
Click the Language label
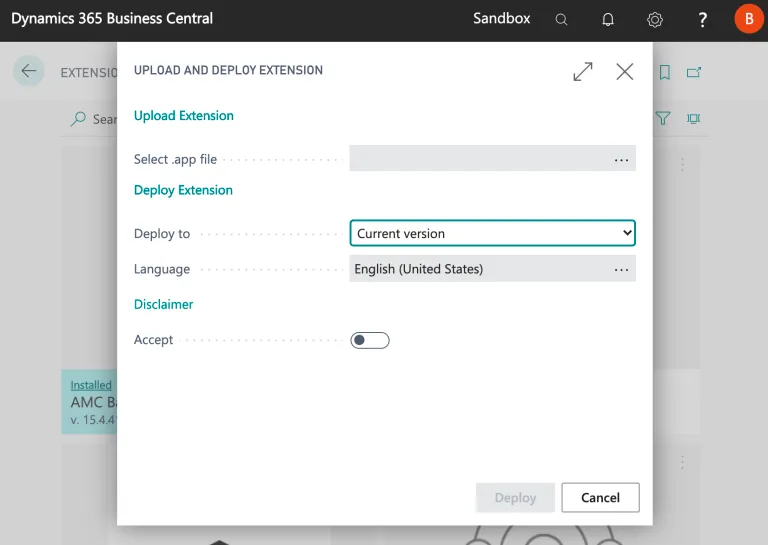(x=162, y=269)
